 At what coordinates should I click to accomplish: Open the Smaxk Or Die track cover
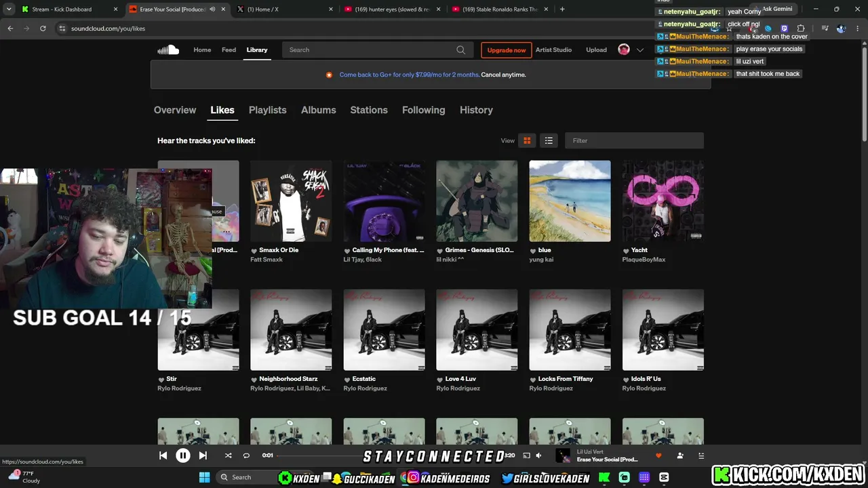pos(291,201)
